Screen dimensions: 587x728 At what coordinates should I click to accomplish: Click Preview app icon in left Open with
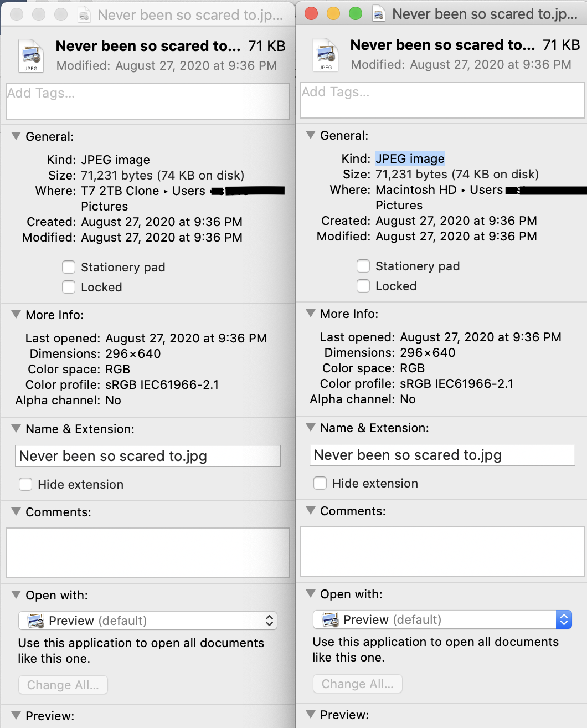click(36, 621)
